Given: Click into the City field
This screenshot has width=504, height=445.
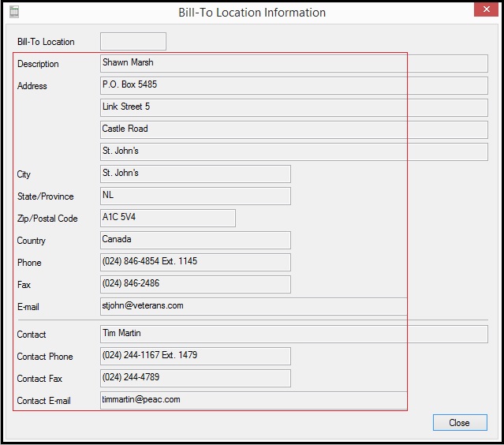Looking at the screenshot, I should [x=196, y=174].
